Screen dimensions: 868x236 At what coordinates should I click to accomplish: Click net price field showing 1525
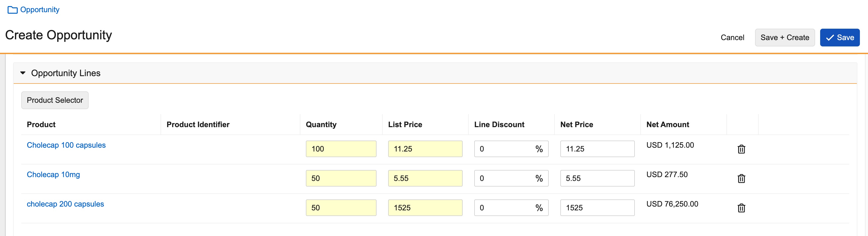coord(597,208)
